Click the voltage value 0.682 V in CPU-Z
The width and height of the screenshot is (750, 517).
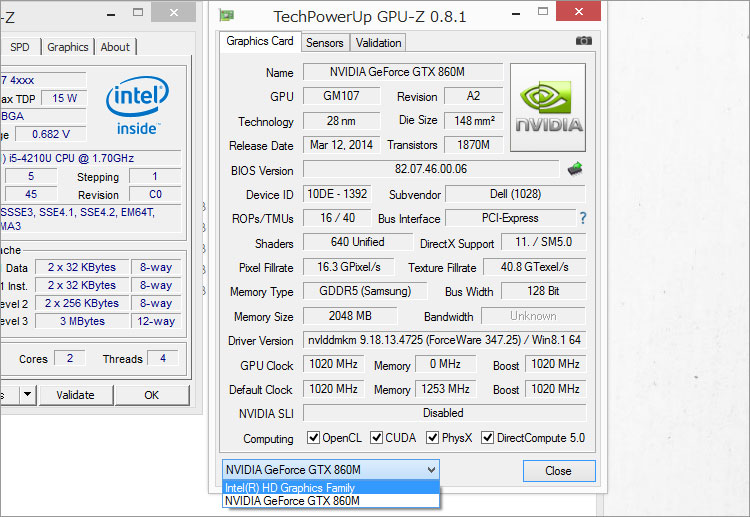point(51,134)
